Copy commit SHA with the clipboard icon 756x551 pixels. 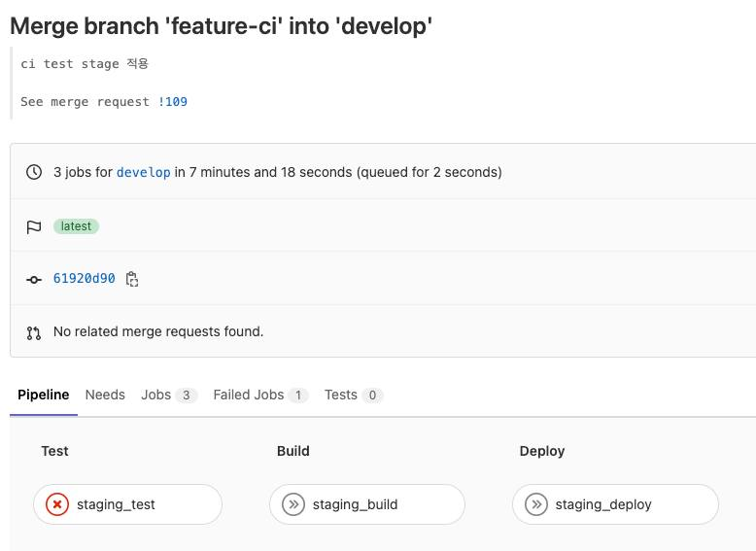point(132,279)
